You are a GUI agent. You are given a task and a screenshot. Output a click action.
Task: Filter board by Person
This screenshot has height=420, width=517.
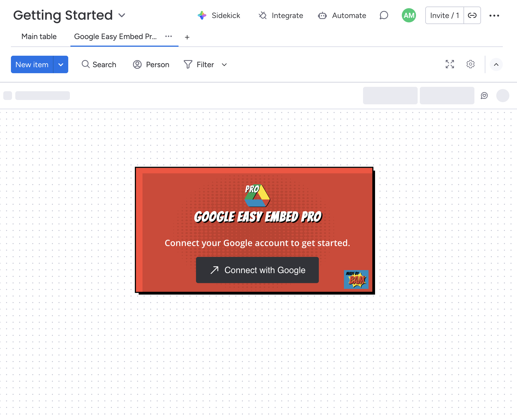click(151, 64)
